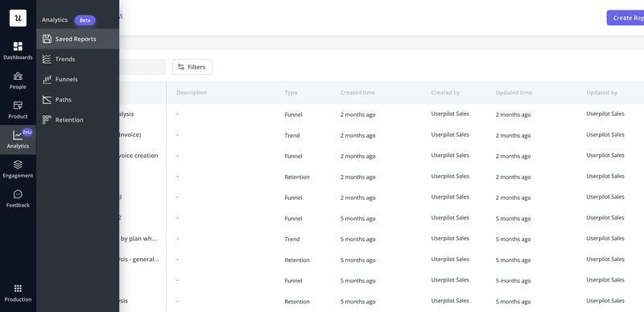The width and height of the screenshot is (644, 312).
Task: Click the Paths icon
Action: (47, 99)
